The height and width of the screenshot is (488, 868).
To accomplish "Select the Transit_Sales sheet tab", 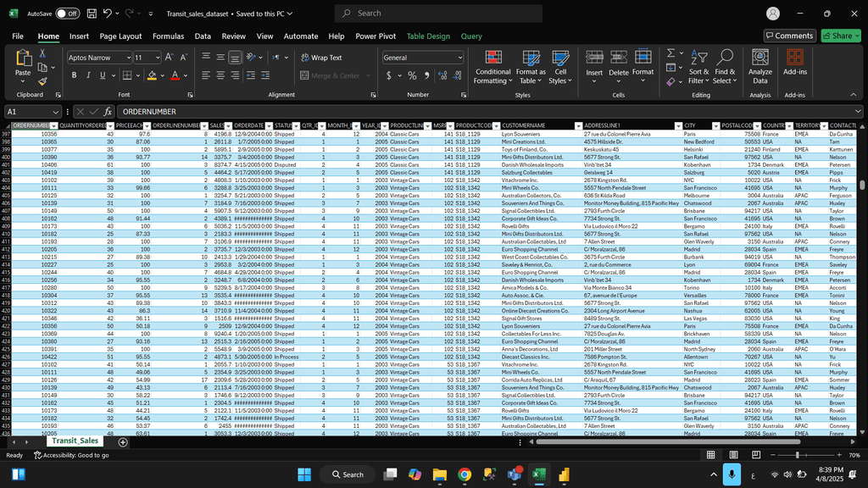I will pos(75,441).
